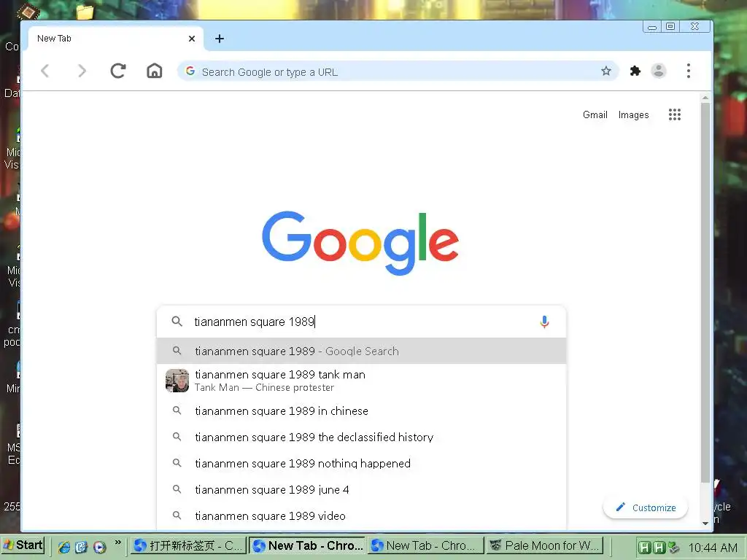Select the New Tab browser tab

click(116, 39)
